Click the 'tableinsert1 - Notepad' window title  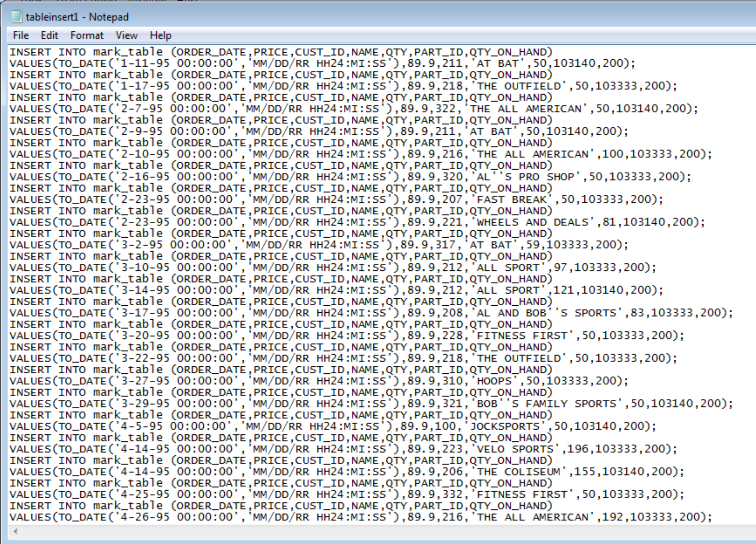click(x=77, y=17)
